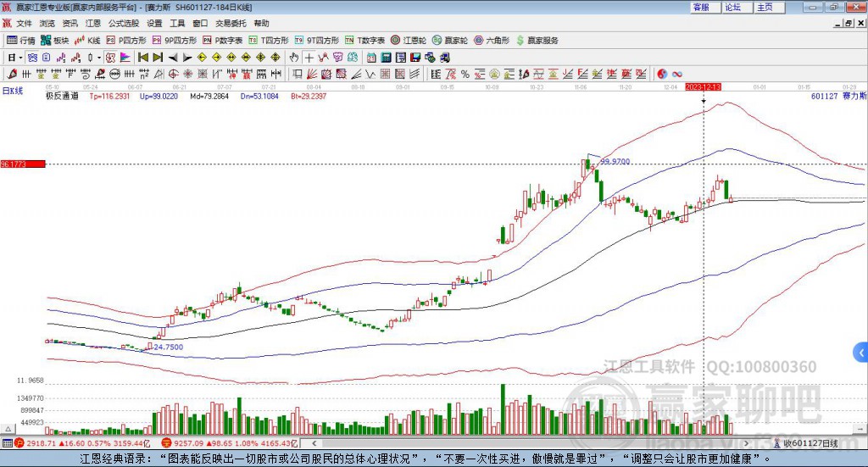The height and width of the screenshot is (467, 868).
Task: Click the 论坛 forum button
Action: pyautogui.click(x=737, y=7)
